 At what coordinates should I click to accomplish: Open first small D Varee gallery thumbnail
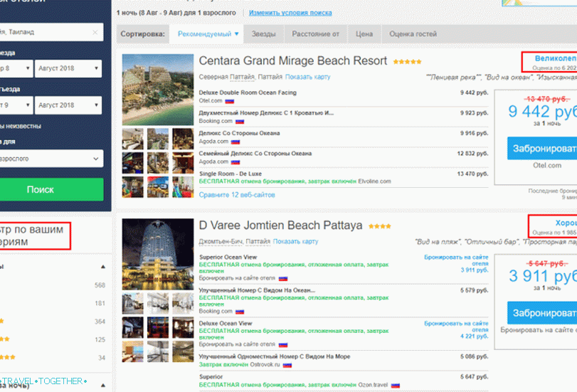133,303
